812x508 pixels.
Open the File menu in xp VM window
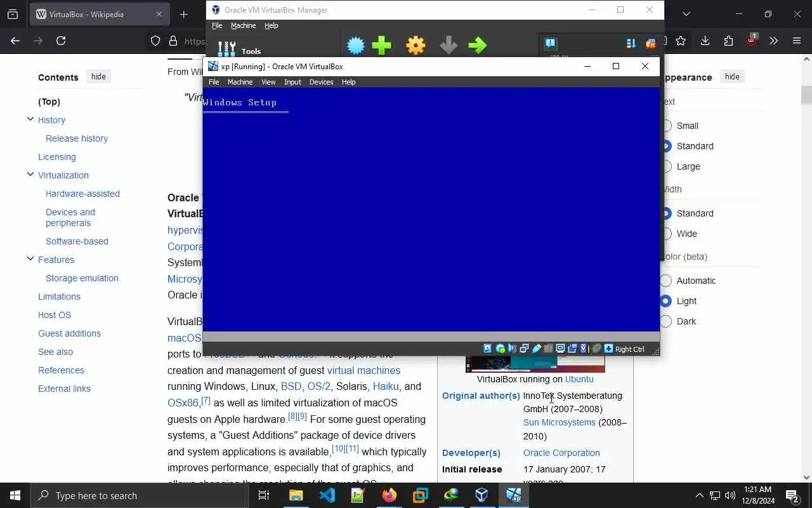[214, 82]
